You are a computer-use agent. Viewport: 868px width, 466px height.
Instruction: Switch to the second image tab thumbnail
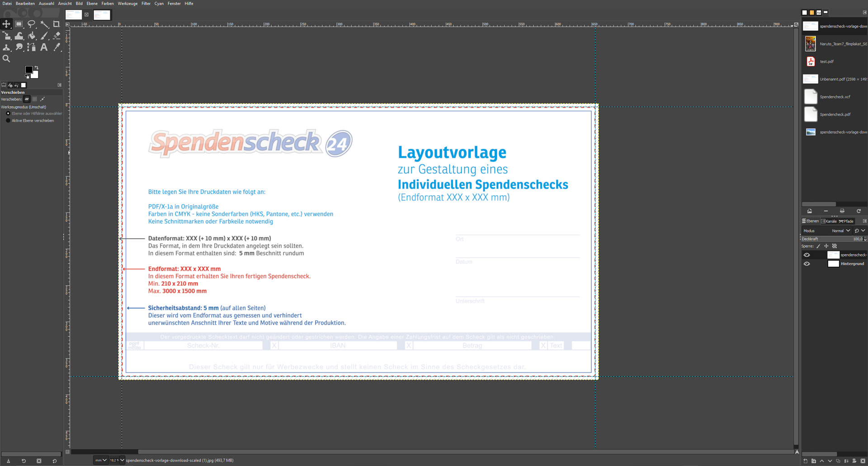coord(102,15)
